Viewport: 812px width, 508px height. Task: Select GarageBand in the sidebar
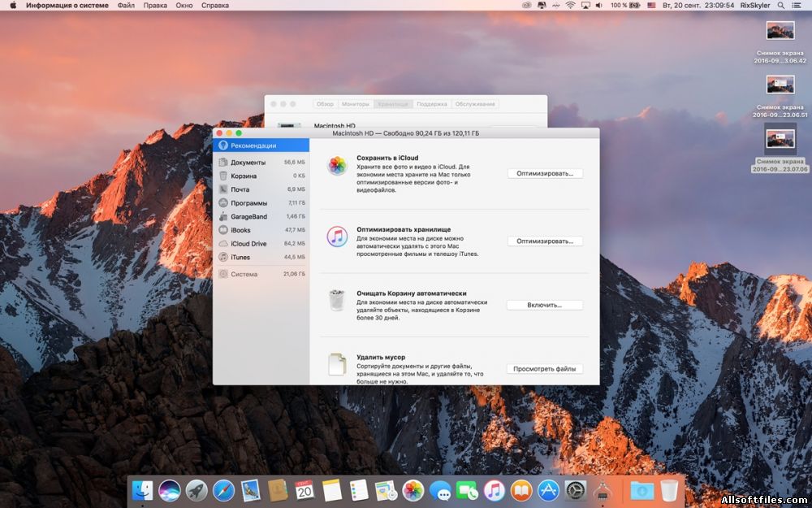click(261, 216)
